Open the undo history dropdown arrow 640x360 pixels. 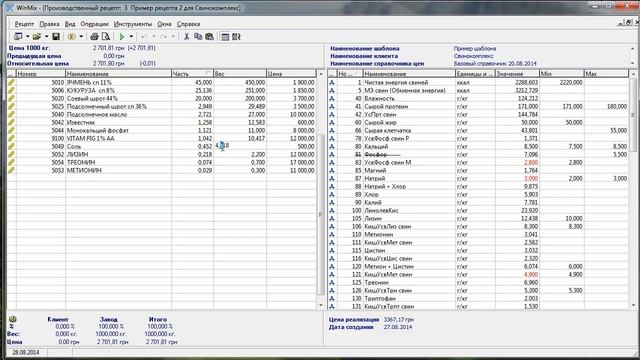click(153, 37)
